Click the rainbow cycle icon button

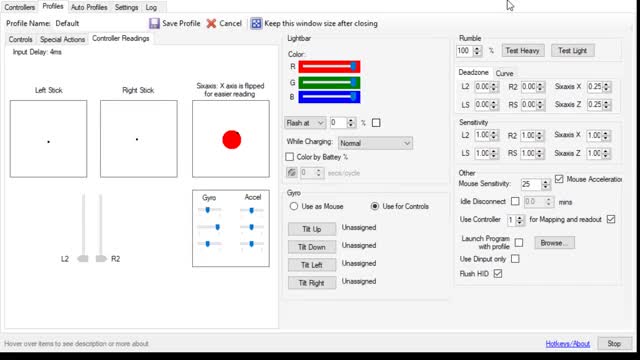coord(291,173)
